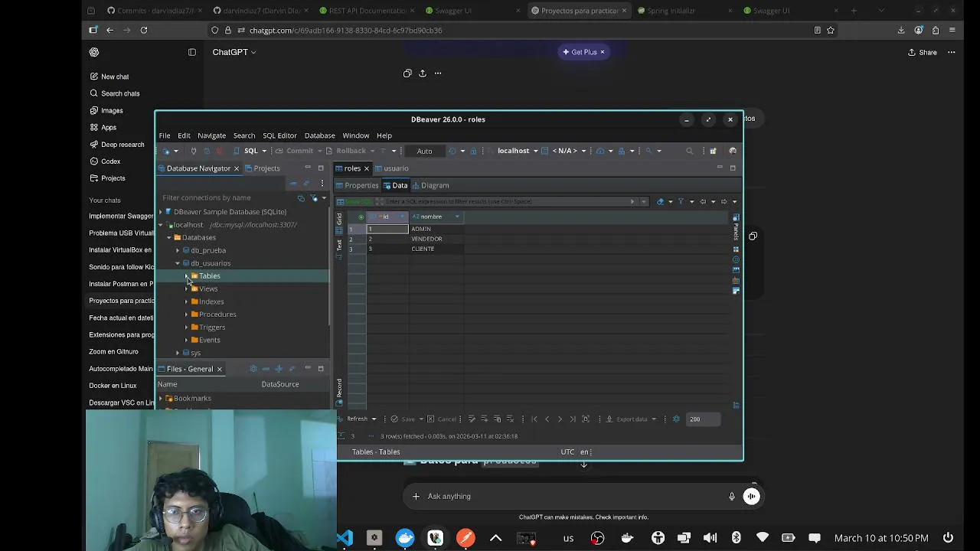980x551 pixels.
Task: Open Visual Studio Code from the dock
Action: [345, 538]
